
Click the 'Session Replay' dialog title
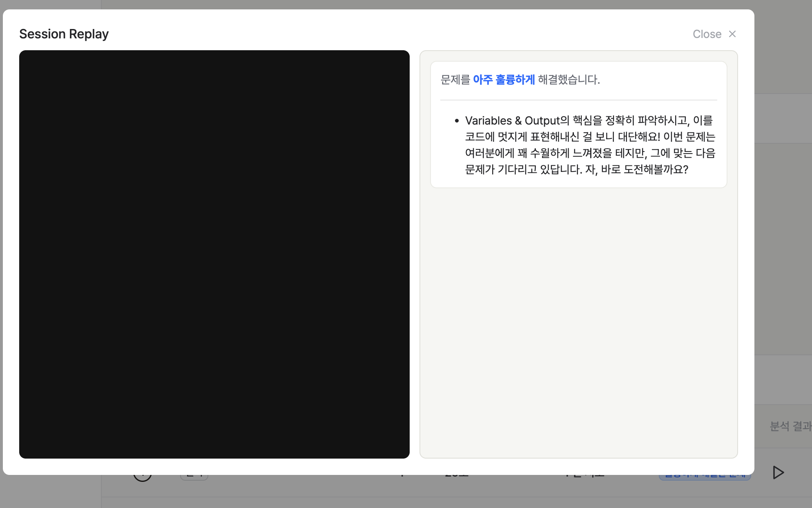pos(64,34)
